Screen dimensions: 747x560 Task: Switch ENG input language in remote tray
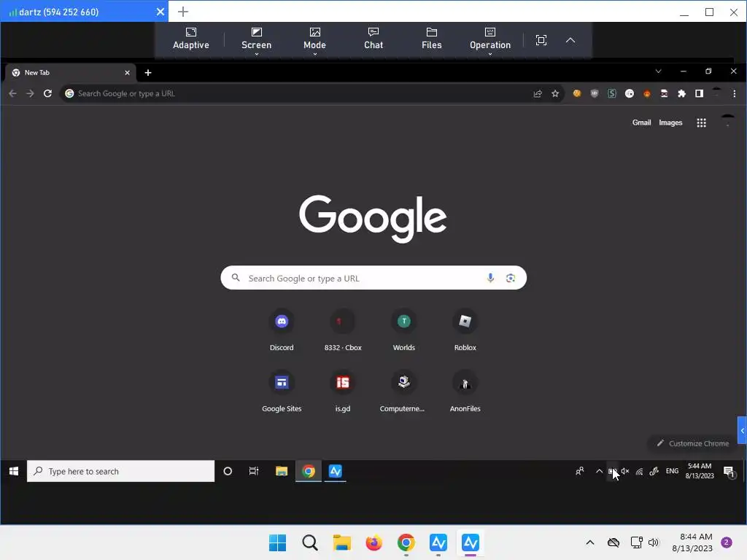point(672,471)
